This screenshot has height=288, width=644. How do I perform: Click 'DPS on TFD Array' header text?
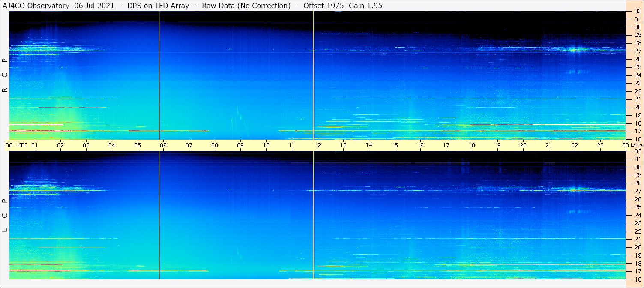158,6
